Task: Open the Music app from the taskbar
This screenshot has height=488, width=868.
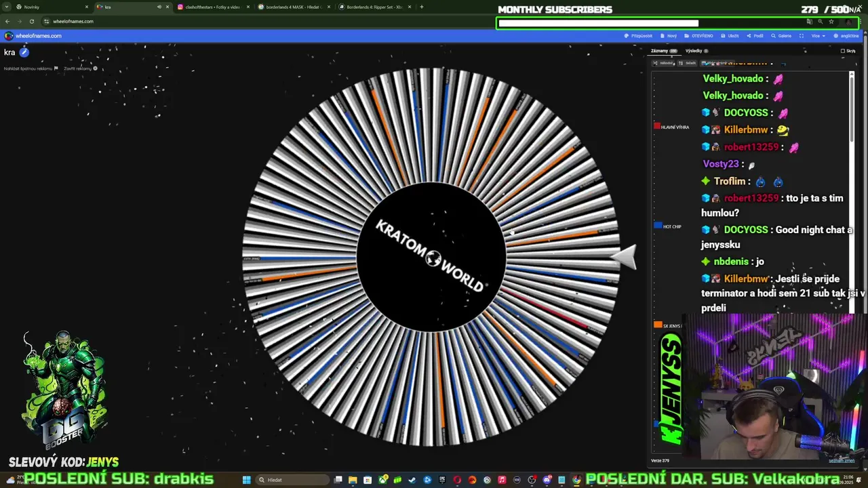Action: [x=502, y=480]
